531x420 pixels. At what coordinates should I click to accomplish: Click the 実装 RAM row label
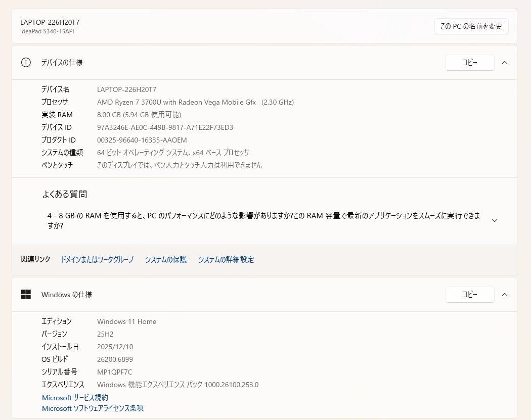(57, 115)
